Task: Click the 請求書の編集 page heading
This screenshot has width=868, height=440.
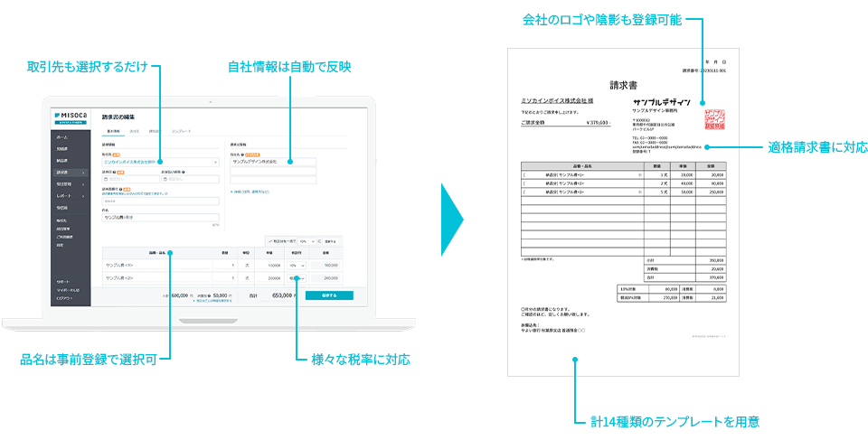Action: [x=118, y=117]
